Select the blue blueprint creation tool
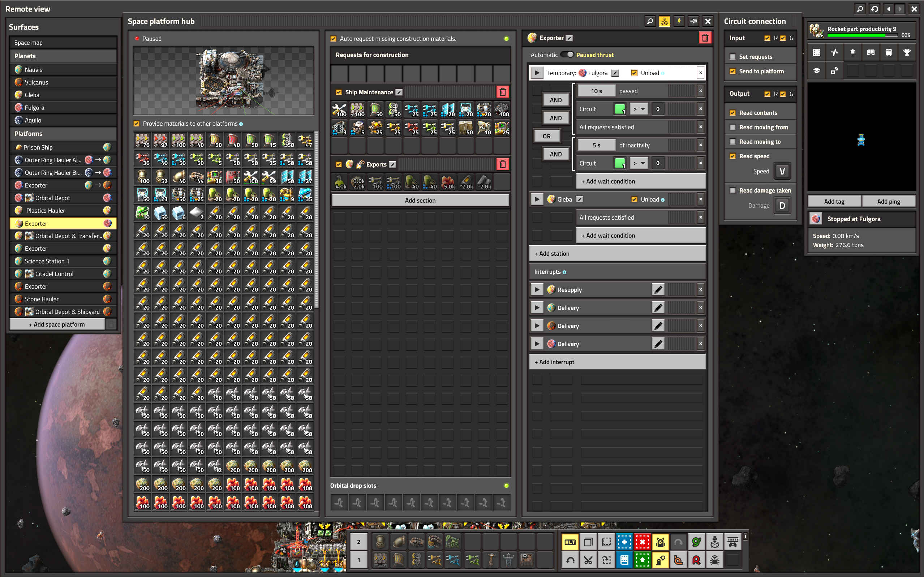Viewport: 924px width, 577px height. tap(624, 542)
